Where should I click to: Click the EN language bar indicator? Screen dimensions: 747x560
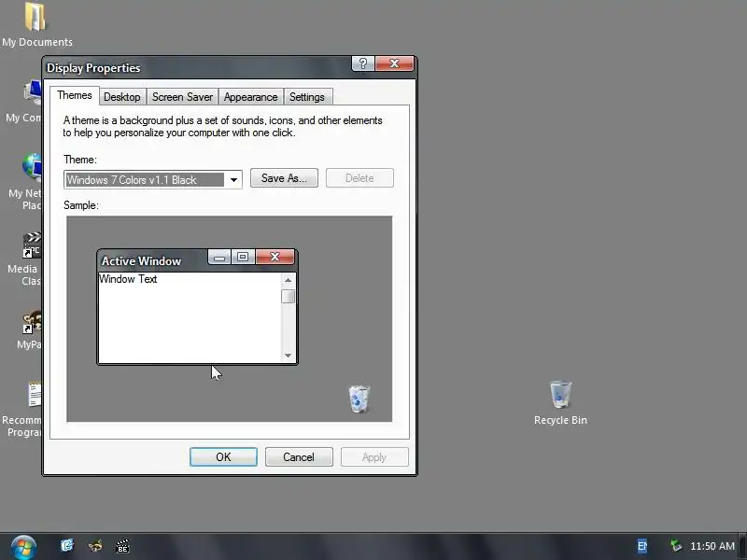click(642, 546)
